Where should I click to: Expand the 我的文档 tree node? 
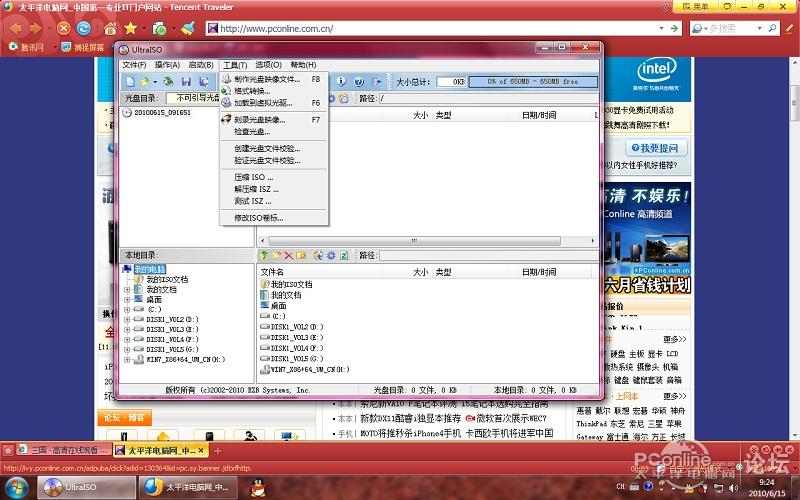coord(127,289)
